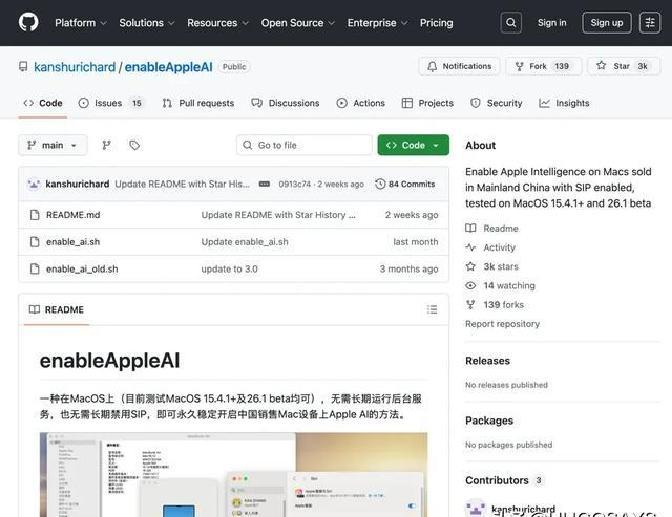
Task: Open the green Code dropdown button
Action: [413, 145]
